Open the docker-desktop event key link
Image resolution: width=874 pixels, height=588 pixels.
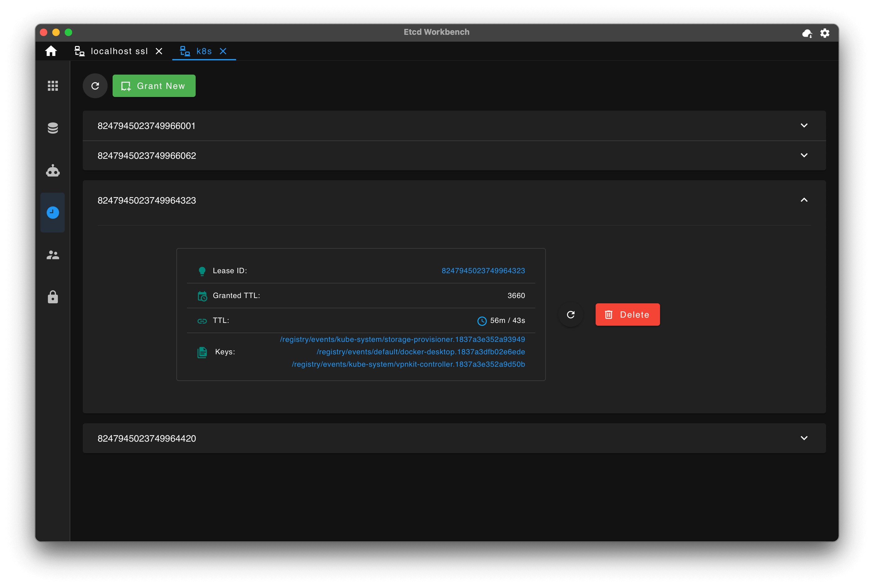[x=421, y=352]
